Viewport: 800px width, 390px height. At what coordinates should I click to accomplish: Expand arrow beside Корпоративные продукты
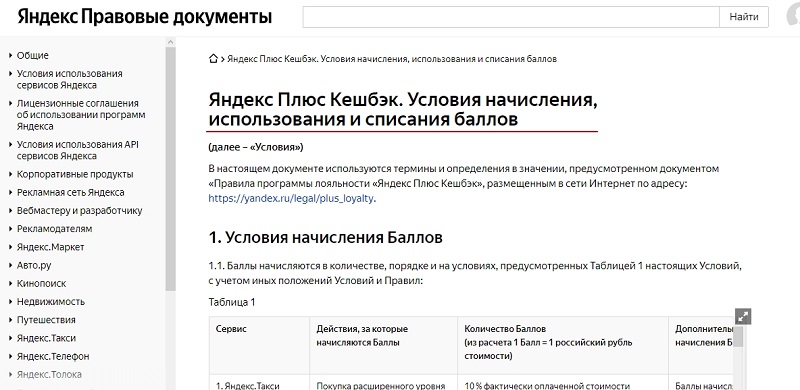coord(10,174)
